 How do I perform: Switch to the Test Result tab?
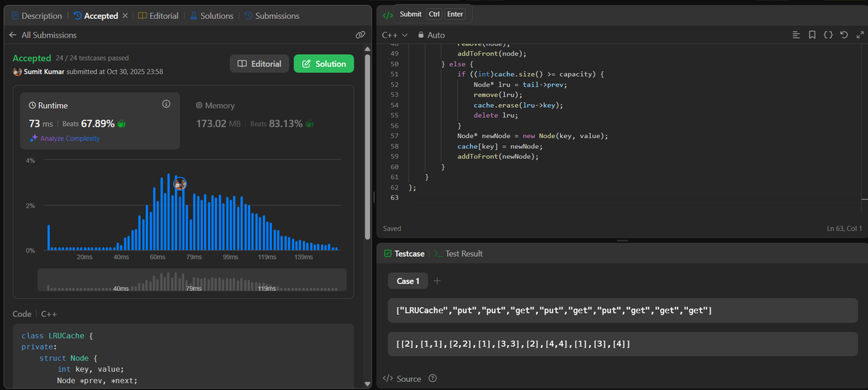click(x=459, y=253)
